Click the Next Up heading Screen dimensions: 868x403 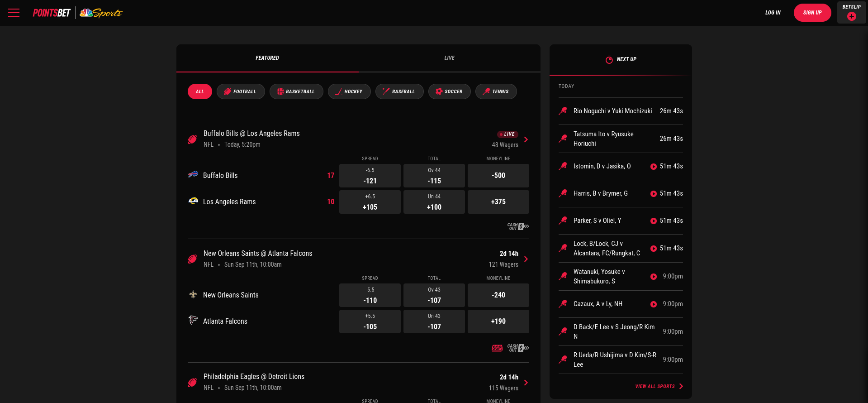coord(626,59)
